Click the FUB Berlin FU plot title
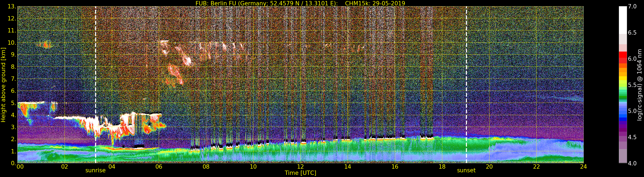The image size is (644, 177). coord(300,3)
